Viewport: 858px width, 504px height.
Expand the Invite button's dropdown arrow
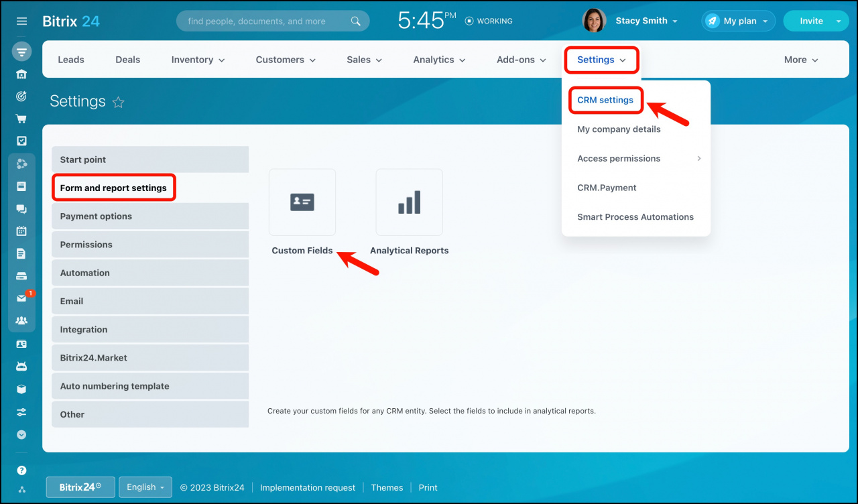pos(839,21)
